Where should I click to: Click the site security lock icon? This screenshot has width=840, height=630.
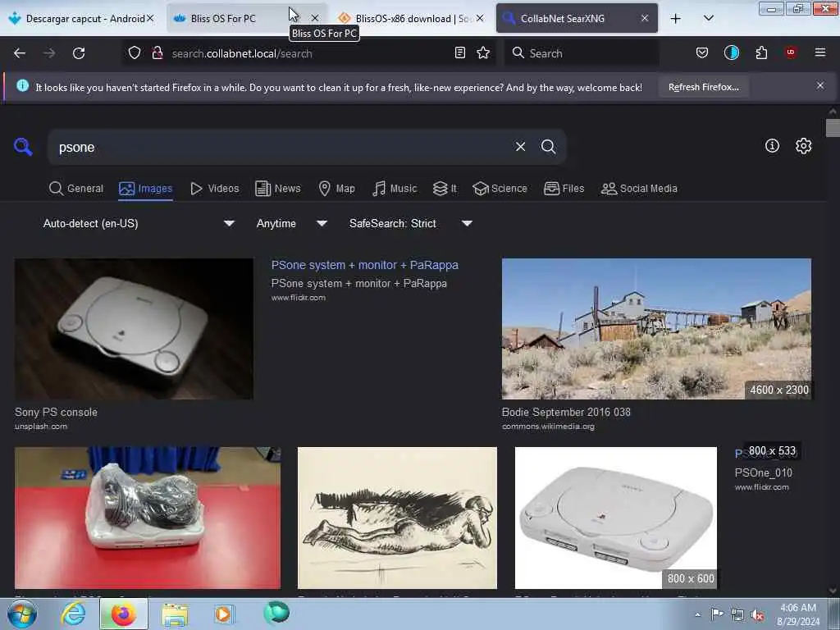pos(157,53)
